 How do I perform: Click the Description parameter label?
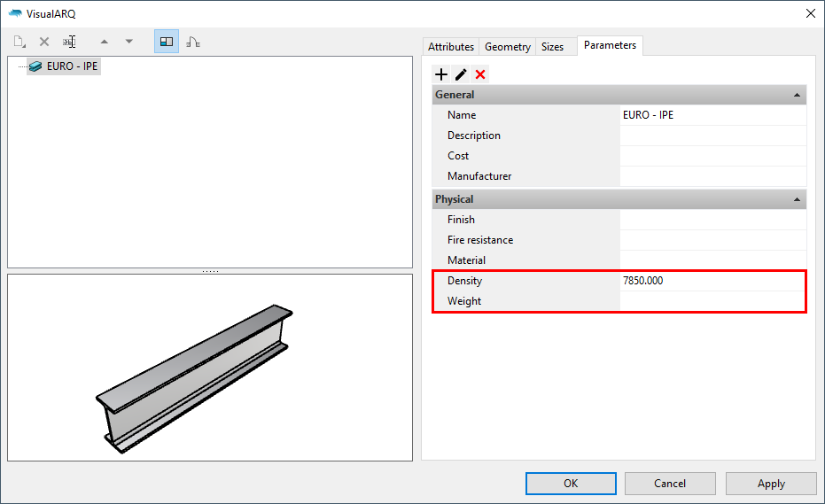coord(473,136)
